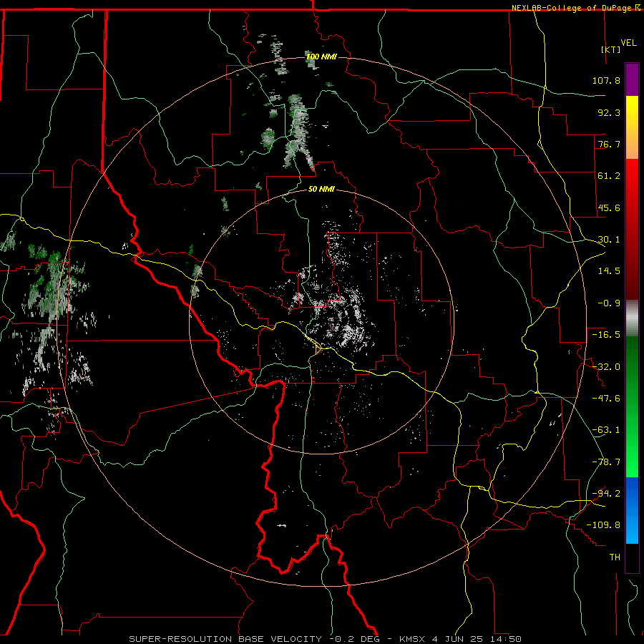Image resolution: width=644 pixels, height=644 pixels.
Task: Click the VEL legend title
Action: click(x=628, y=43)
